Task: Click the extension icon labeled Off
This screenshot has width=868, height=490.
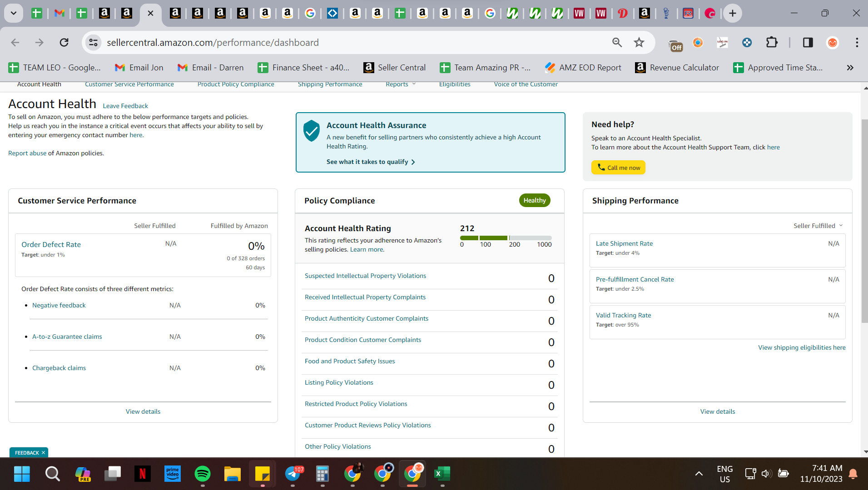Action: click(x=676, y=44)
